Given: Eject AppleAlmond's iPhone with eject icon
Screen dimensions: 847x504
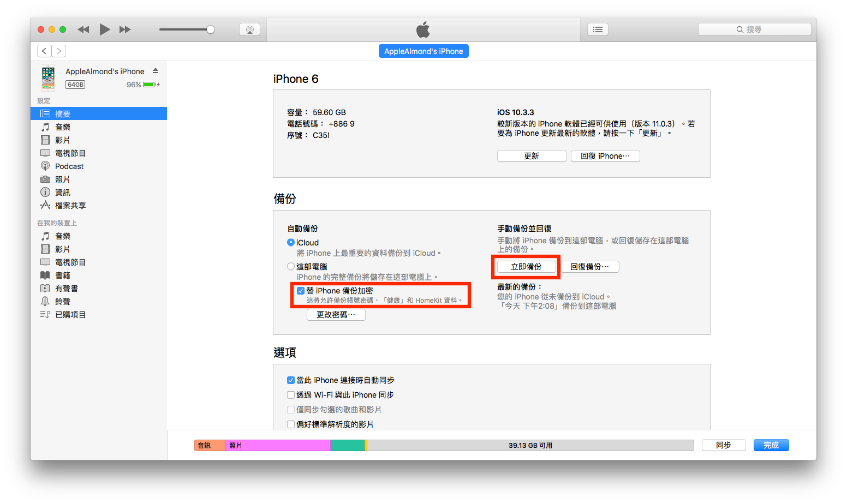Looking at the screenshot, I should click(156, 71).
